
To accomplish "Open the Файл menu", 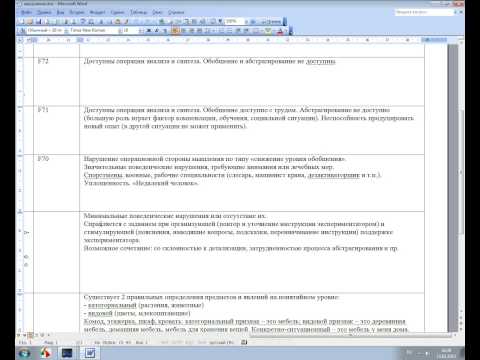I will [26, 12].
